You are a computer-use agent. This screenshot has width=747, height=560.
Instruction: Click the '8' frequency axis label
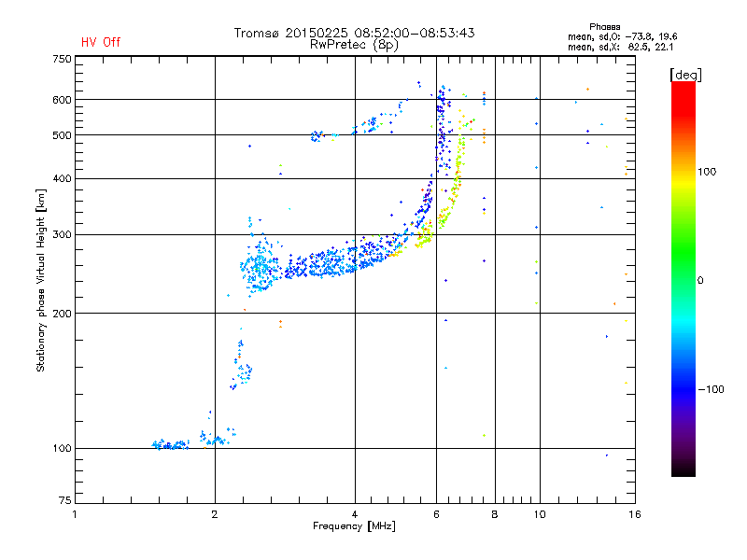click(495, 514)
